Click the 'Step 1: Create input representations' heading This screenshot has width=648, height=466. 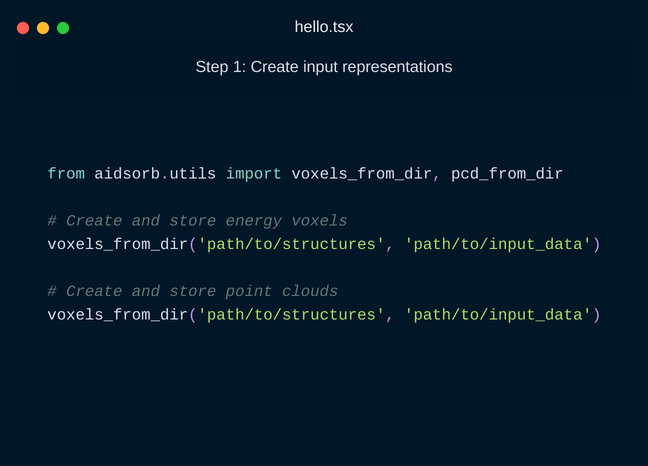click(x=324, y=67)
